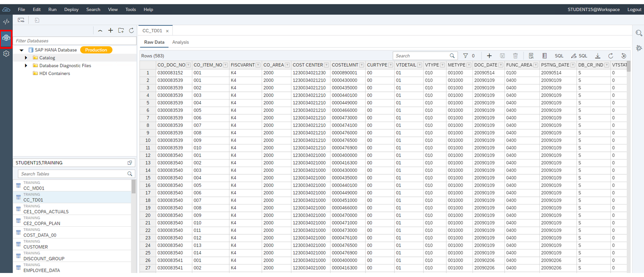Select the HDI Containers folder
This screenshot has width=644, height=277.
[54, 73]
